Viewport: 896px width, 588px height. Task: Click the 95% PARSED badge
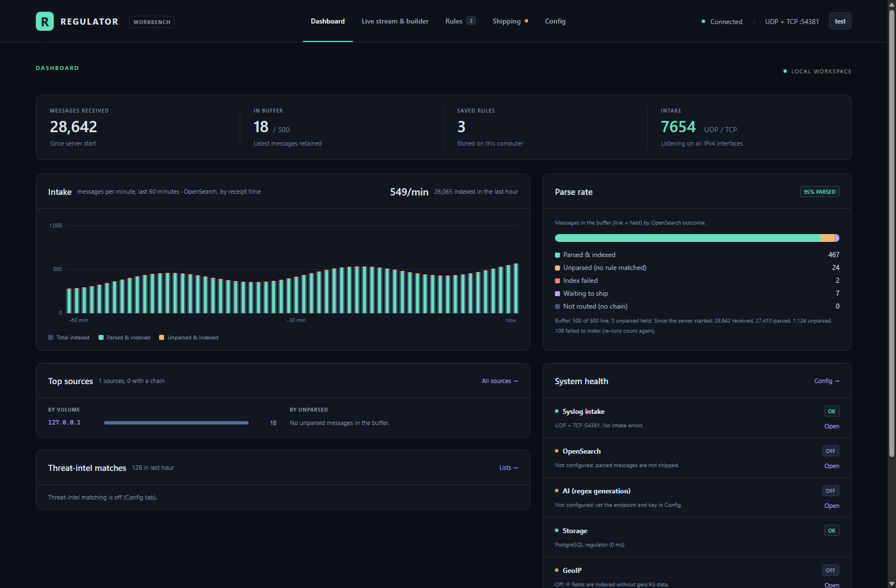819,192
